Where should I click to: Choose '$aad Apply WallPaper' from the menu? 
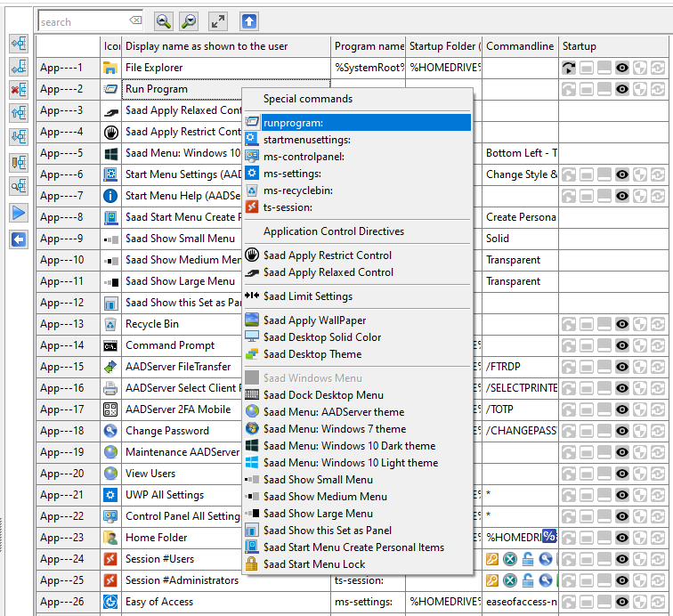(x=314, y=320)
